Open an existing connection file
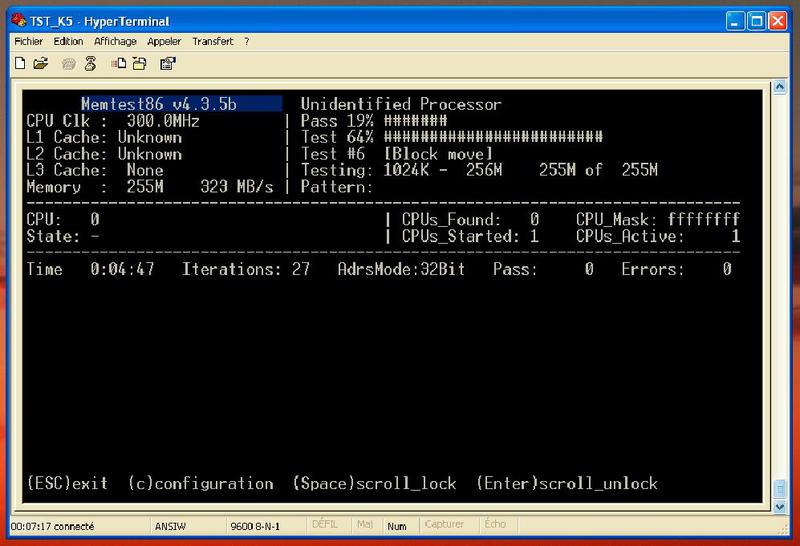Image resolution: width=800 pixels, height=546 pixels. click(41, 63)
